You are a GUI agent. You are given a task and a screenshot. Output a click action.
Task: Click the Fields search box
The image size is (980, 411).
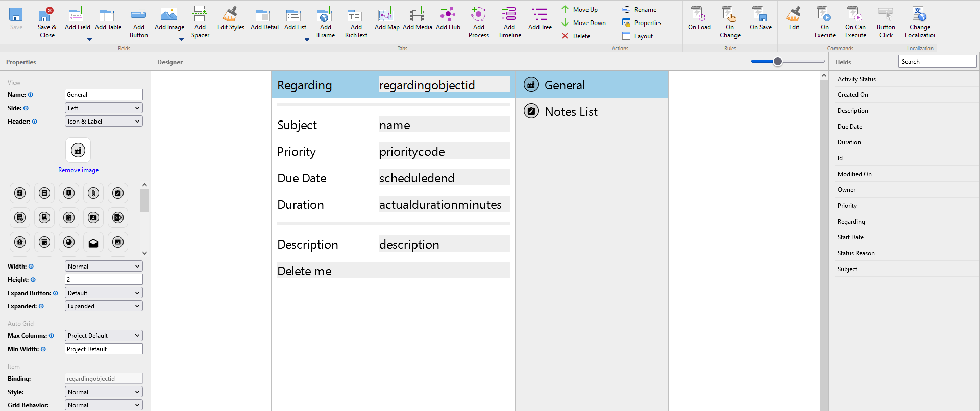pos(937,62)
